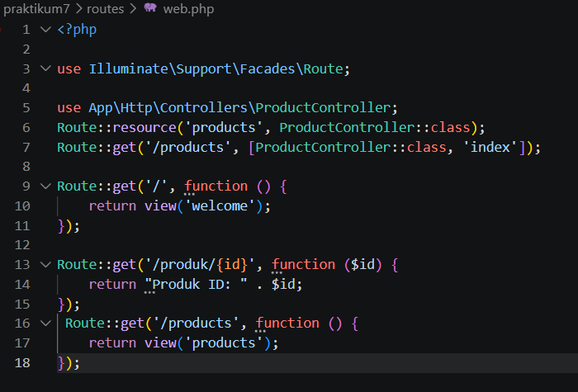Click the ($id) parameter on line 13
Viewport: 578px width, 392px height.
[x=362, y=264]
